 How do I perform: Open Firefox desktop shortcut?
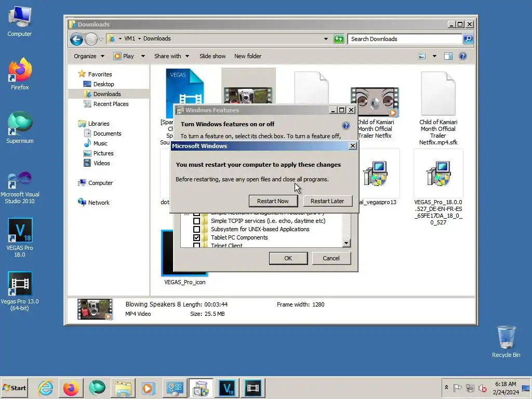pyautogui.click(x=20, y=74)
